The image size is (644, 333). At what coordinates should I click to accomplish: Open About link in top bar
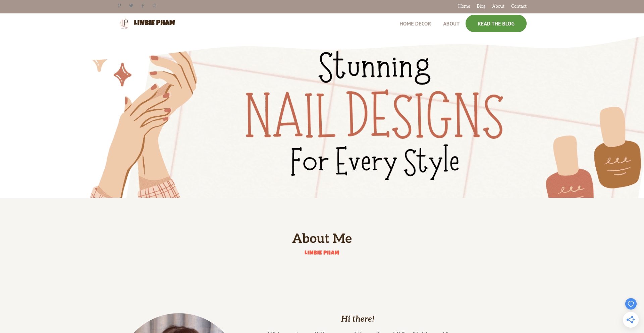coord(498,6)
